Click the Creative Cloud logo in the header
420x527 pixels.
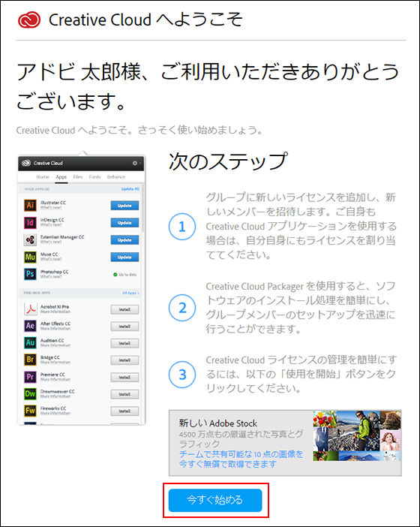pyautogui.click(x=29, y=20)
